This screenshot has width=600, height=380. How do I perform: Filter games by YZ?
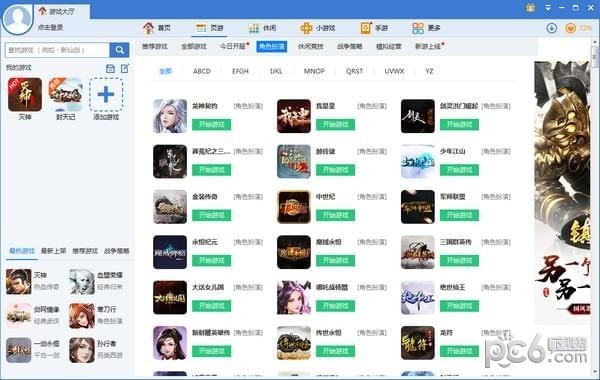pyautogui.click(x=429, y=71)
